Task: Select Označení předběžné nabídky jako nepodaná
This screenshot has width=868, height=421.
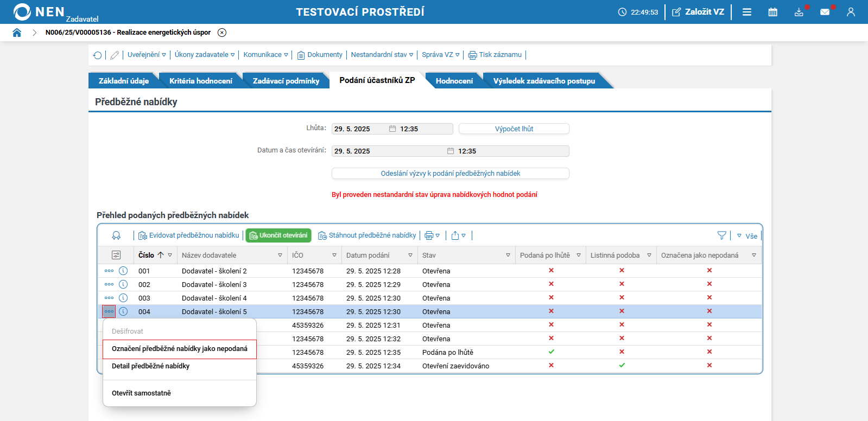Action: point(180,349)
